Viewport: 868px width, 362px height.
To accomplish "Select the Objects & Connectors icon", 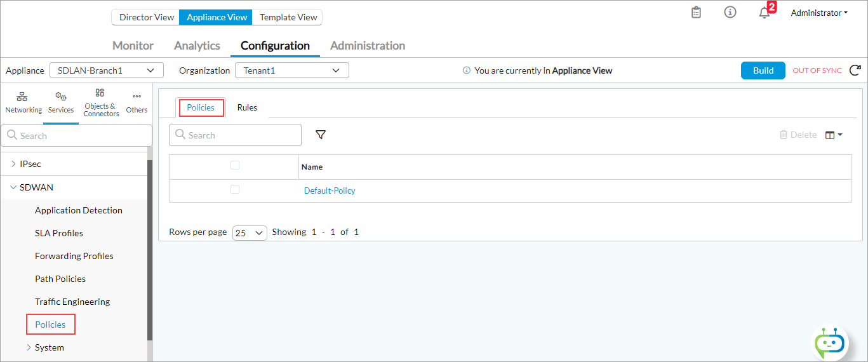I will tap(101, 103).
